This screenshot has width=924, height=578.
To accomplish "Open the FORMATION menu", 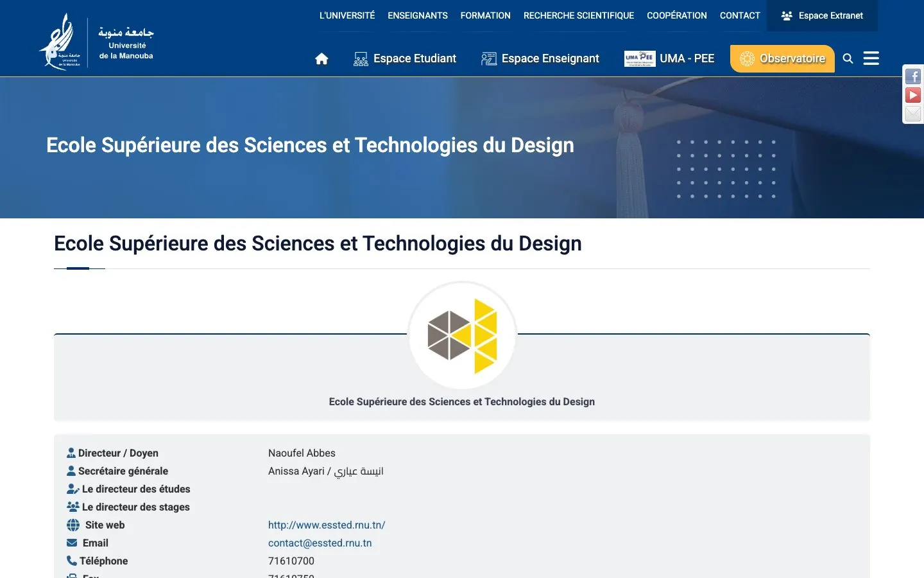I will pyautogui.click(x=486, y=15).
